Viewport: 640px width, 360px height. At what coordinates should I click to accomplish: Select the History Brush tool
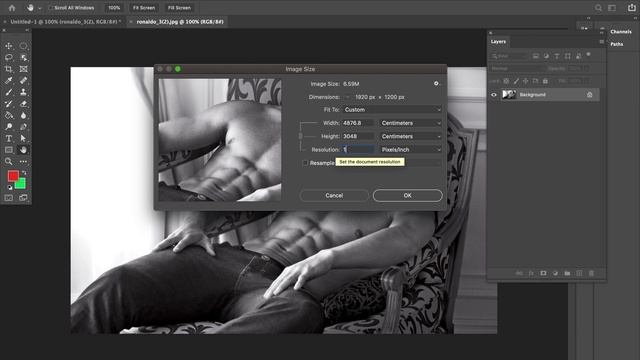pyautogui.click(x=9, y=104)
